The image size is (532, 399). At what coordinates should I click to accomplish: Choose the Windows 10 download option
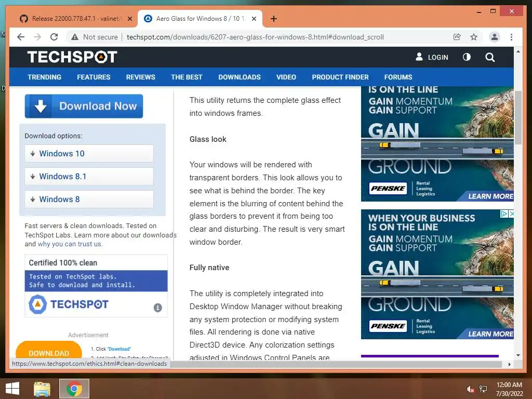pyautogui.click(x=89, y=153)
